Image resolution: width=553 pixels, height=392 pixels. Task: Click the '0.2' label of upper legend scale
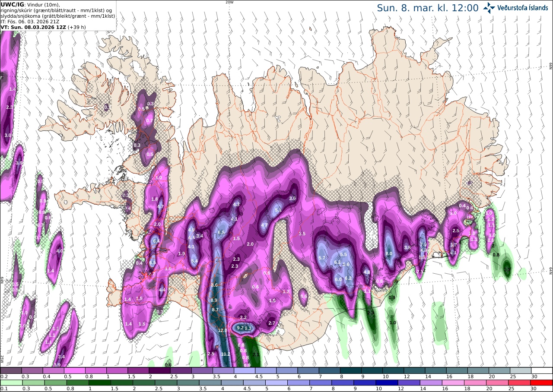click(4, 376)
